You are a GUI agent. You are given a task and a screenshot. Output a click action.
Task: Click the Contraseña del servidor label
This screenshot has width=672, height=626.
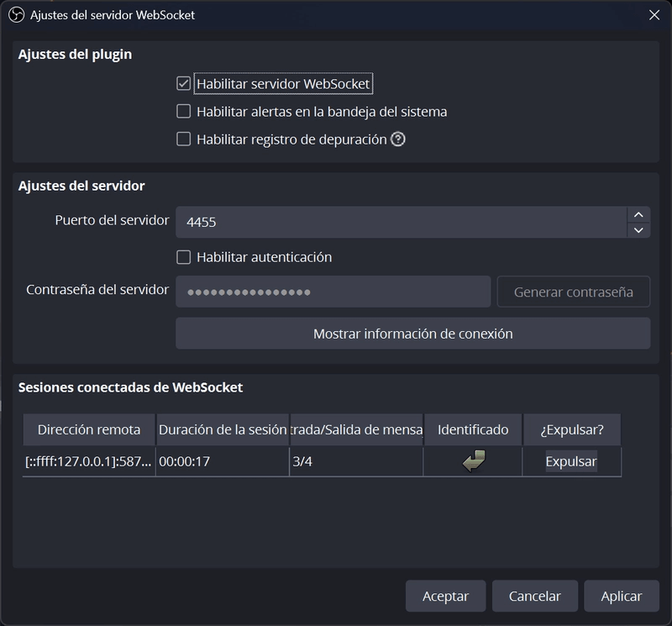(x=97, y=290)
